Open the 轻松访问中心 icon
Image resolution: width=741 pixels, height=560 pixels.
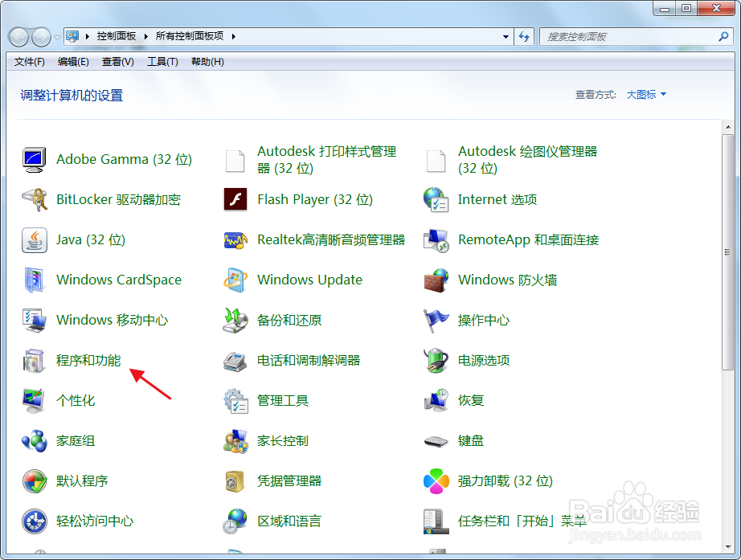point(34,521)
